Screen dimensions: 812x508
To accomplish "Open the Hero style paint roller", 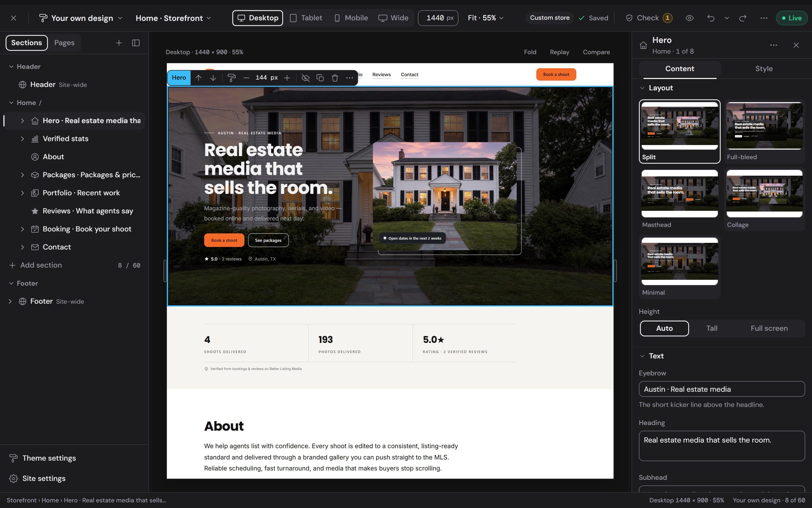I will (x=231, y=78).
